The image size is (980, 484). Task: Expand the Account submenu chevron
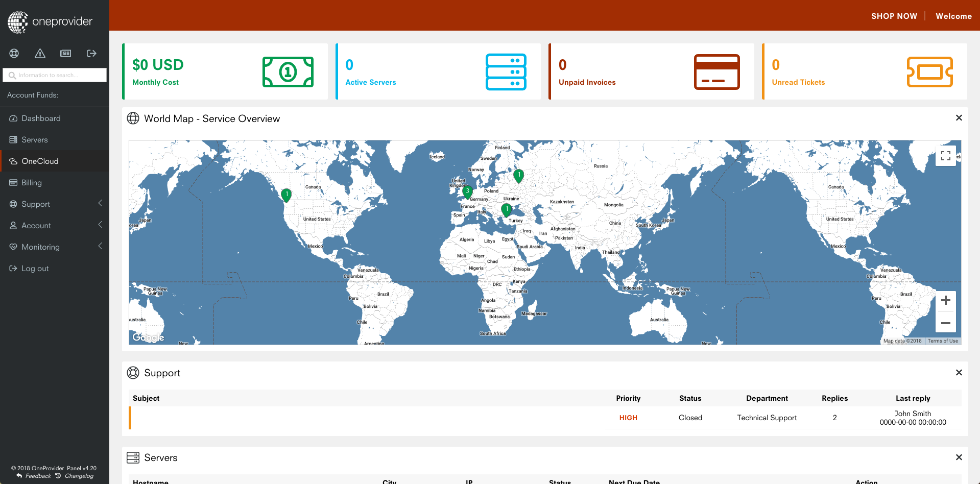pyautogui.click(x=100, y=225)
